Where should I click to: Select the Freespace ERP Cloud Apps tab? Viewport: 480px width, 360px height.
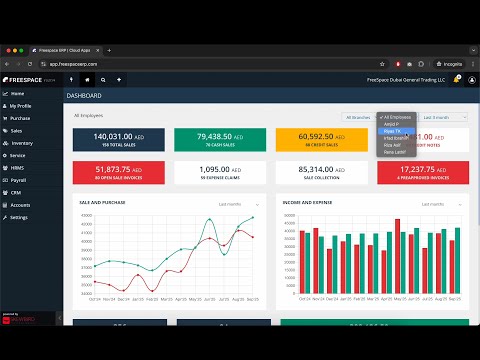pos(65,50)
